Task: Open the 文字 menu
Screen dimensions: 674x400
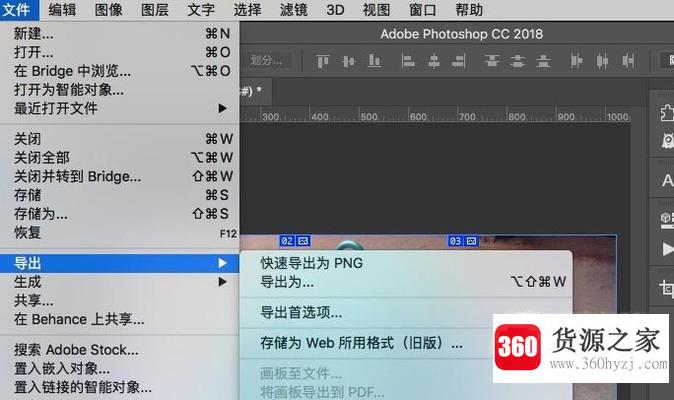Action: tap(201, 9)
